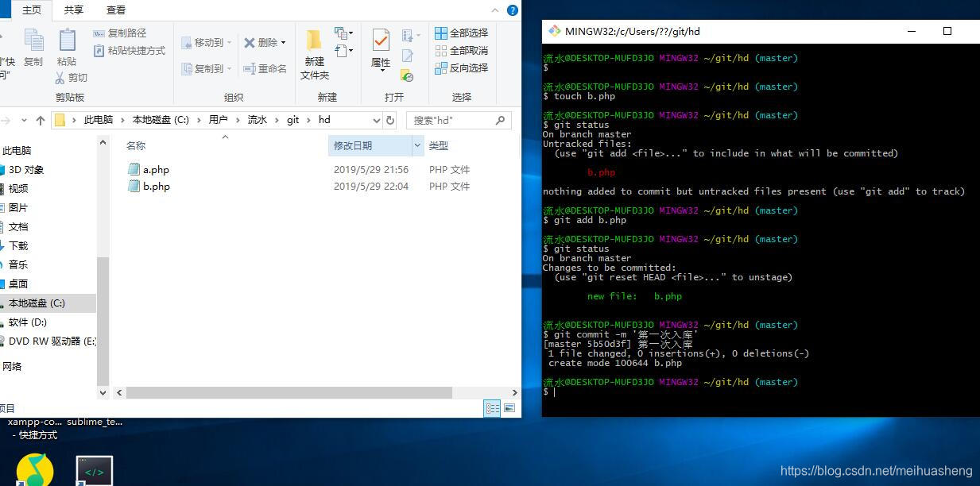This screenshot has height=486, width=980.
Task: Select 视频 in navigation pane
Action: point(18,188)
